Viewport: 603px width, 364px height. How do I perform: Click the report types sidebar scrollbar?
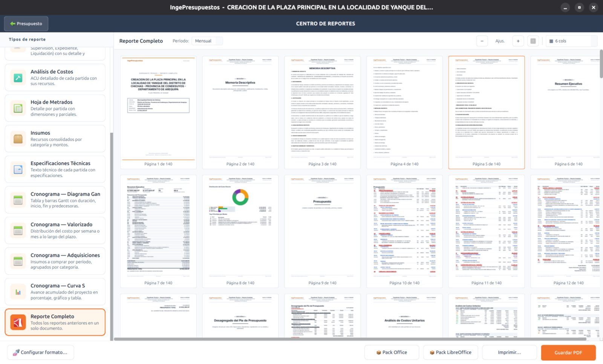[x=112, y=236]
